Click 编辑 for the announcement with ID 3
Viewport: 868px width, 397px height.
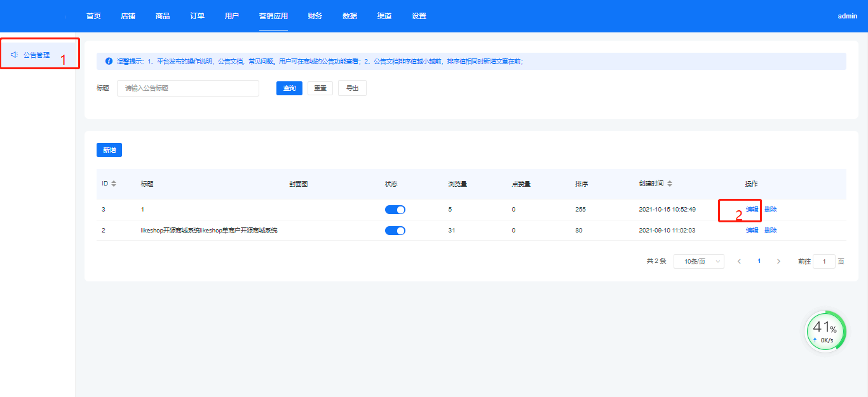752,210
